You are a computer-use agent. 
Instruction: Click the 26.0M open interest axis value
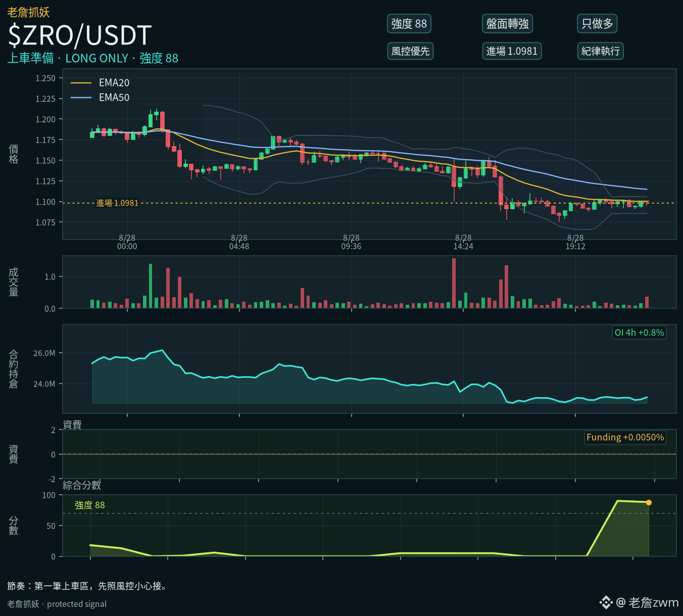tap(44, 353)
